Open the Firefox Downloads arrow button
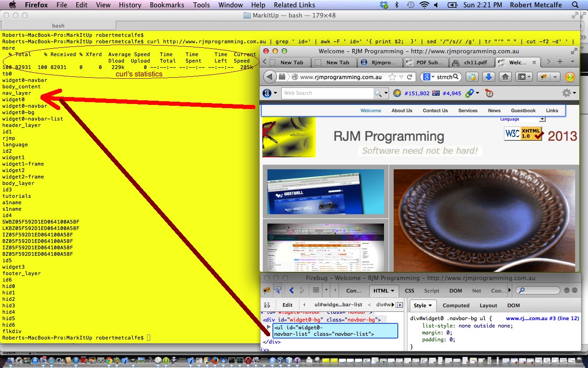588x368 pixels. (489, 77)
